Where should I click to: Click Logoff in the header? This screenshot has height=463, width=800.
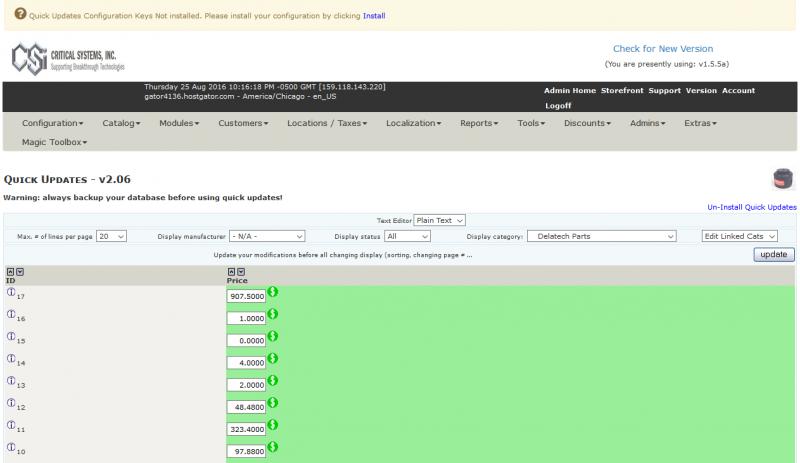558,106
